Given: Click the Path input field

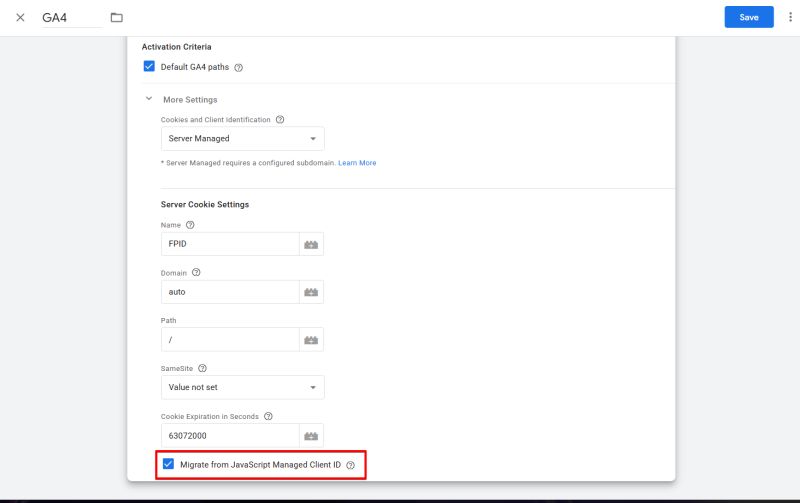Looking at the screenshot, I should click(x=230, y=339).
